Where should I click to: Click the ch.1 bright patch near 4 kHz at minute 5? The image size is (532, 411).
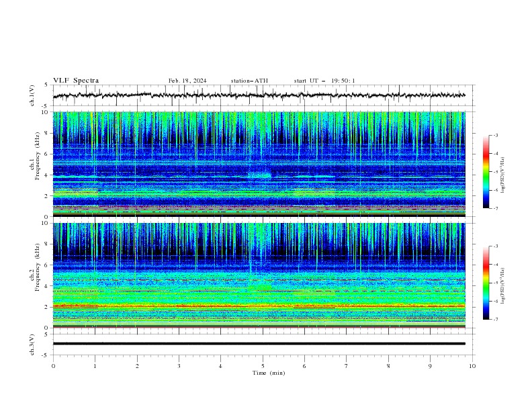click(259, 175)
